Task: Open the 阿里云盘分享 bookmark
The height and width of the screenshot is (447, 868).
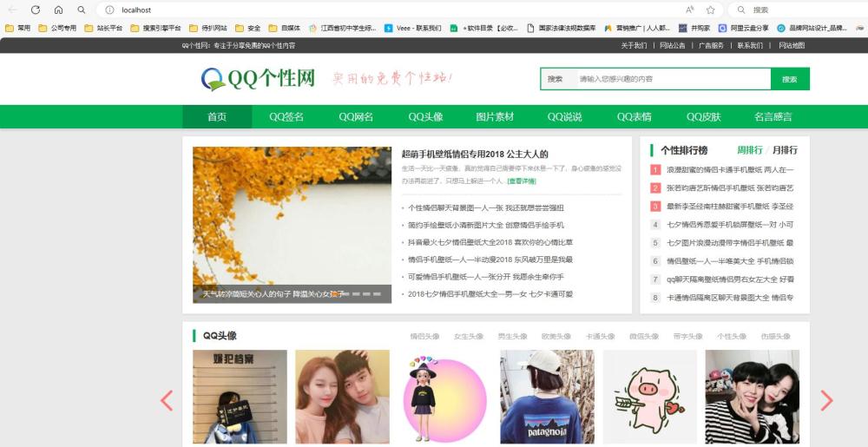Action: [744, 28]
